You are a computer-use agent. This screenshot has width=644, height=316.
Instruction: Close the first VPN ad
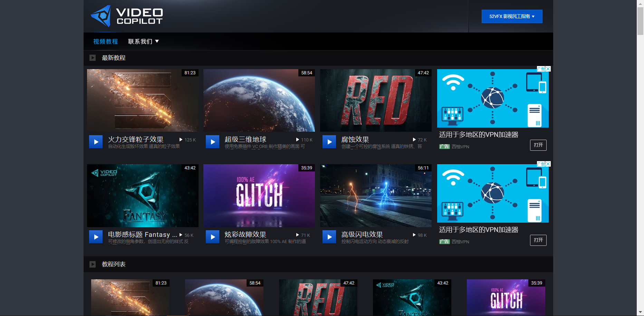coord(548,69)
